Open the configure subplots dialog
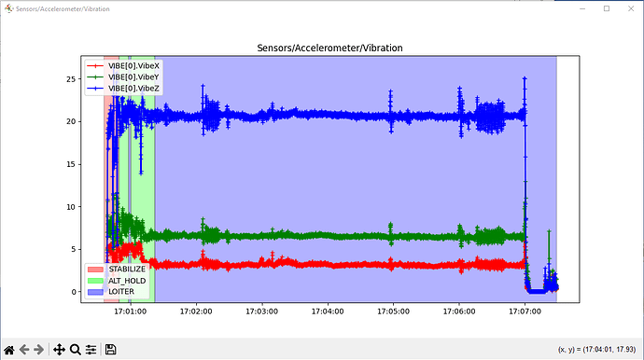Image resolution: width=644 pixels, height=360 pixels. [x=91, y=350]
